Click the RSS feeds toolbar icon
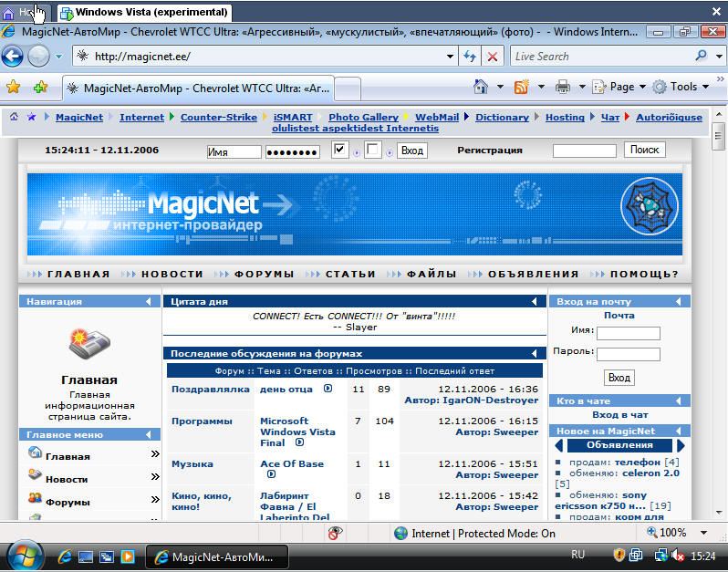Image resolution: width=728 pixels, height=572 pixels. (x=522, y=87)
